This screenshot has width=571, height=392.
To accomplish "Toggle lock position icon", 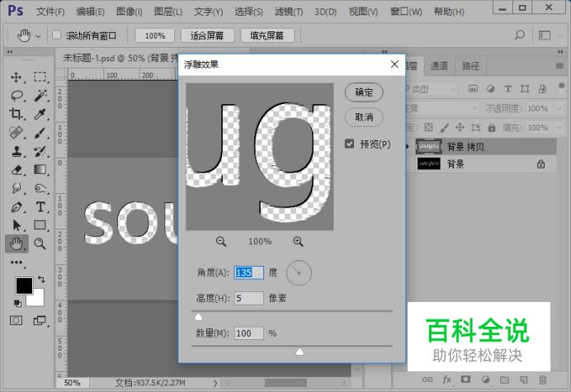I will pyautogui.click(x=460, y=128).
